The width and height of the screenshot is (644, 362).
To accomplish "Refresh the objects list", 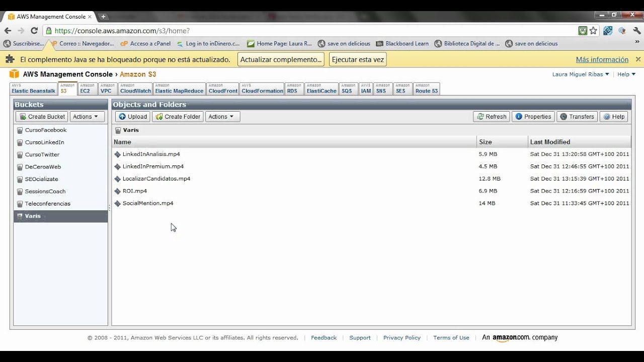I will [492, 117].
